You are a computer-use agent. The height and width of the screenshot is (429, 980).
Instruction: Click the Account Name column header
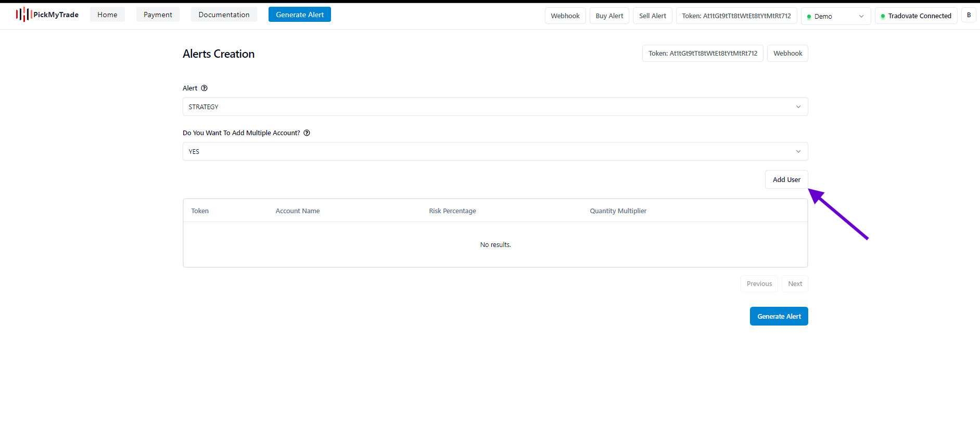pos(298,211)
